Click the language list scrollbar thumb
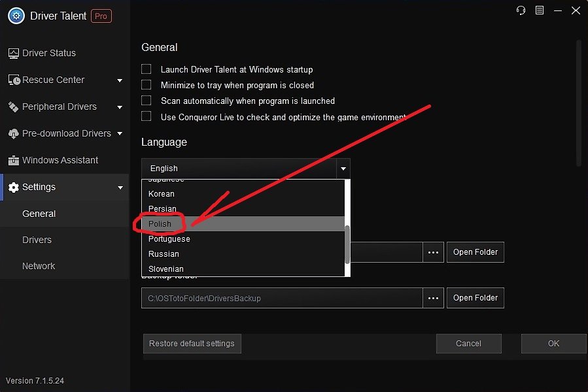Screen dimensions: 588x392 (x=347, y=244)
